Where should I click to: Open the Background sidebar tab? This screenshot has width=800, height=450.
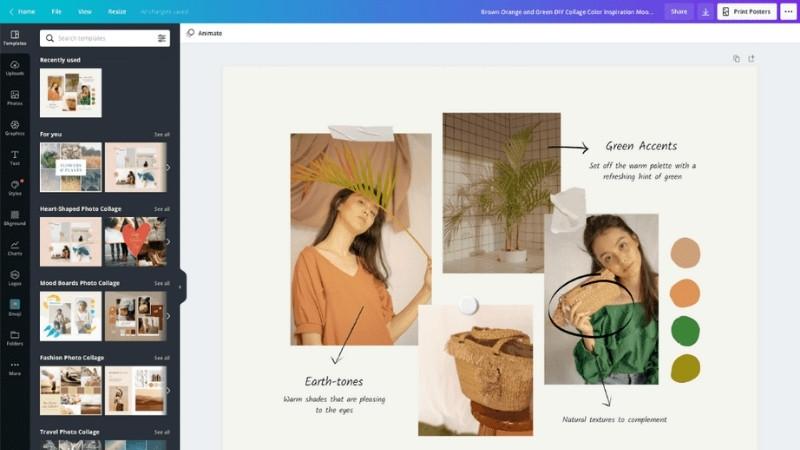point(15,218)
